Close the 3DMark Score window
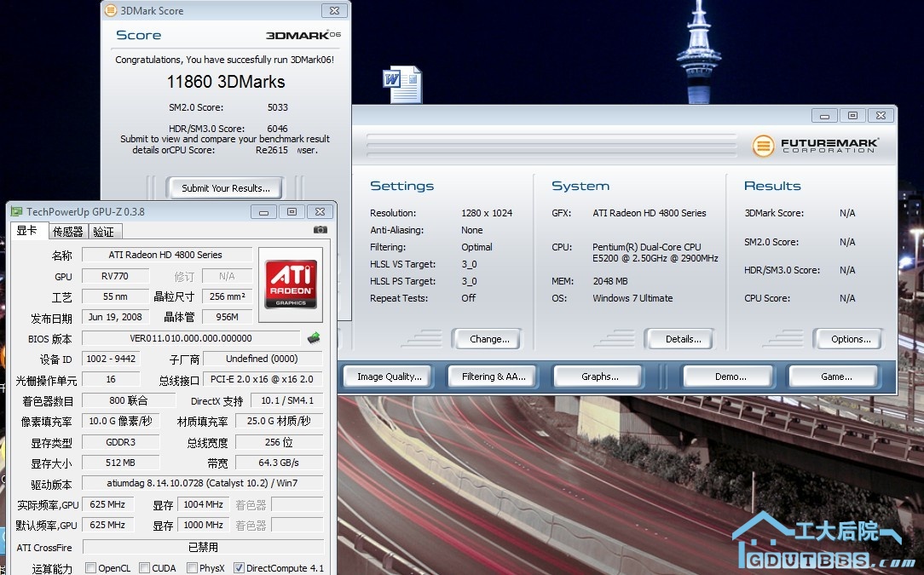Viewport: 924px width, 575px height. coord(334,10)
